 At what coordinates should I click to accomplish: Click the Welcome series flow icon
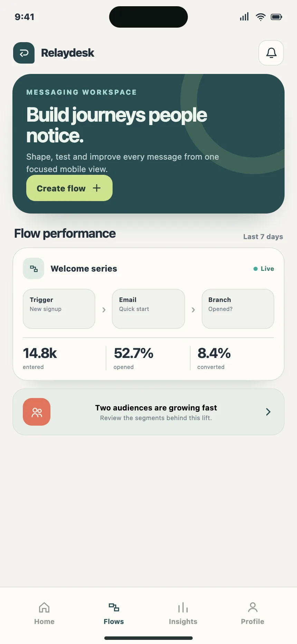(33, 268)
